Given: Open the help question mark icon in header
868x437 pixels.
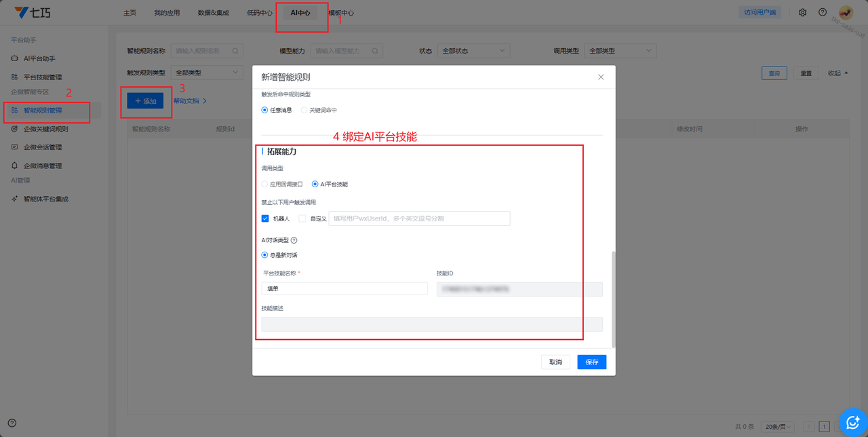Looking at the screenshot, I should click(823, 13).
